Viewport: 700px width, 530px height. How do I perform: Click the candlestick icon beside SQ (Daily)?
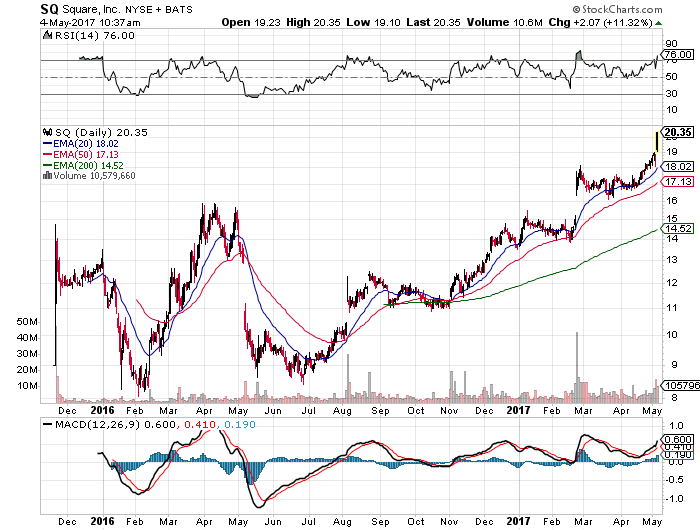tap(47, 132)
